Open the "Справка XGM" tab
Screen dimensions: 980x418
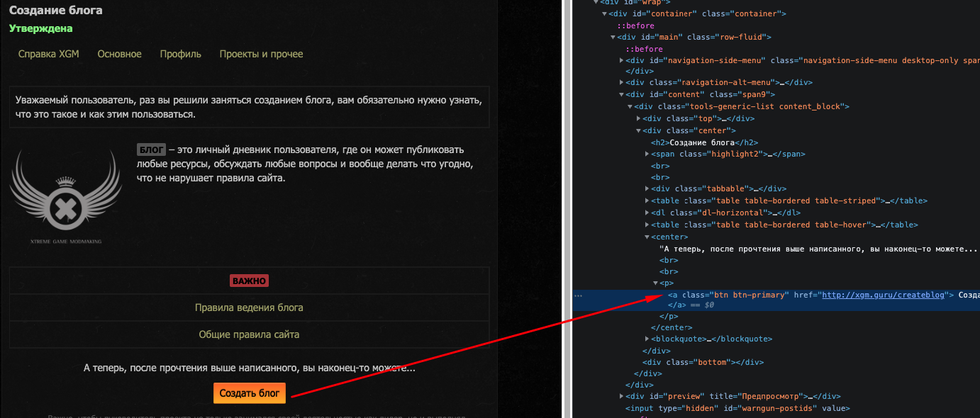[48, 54]
